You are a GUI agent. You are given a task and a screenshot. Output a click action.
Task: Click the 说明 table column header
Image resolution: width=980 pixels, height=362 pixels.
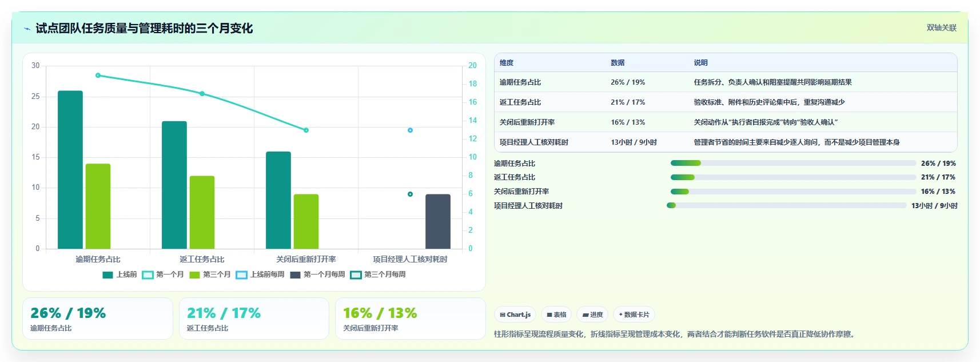[700, 63]
